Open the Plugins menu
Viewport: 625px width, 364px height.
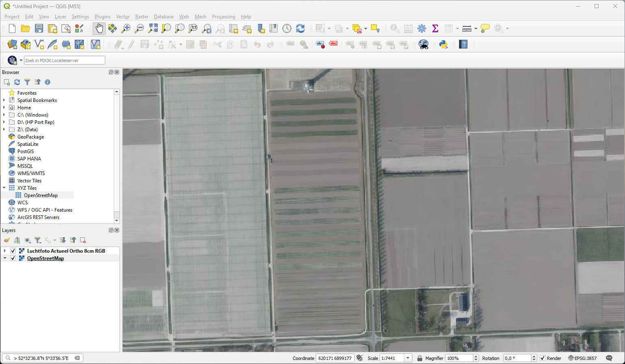[102, 17]
